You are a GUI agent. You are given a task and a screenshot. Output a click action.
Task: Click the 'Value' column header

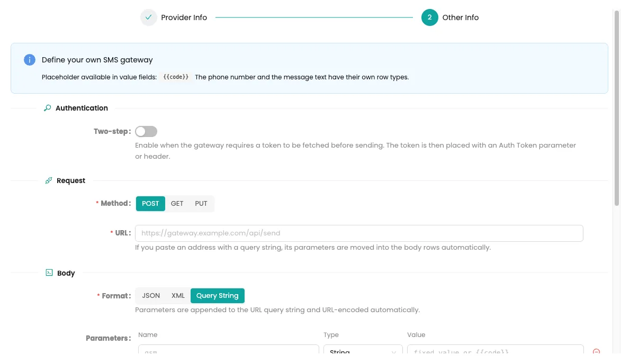(416, 335)
